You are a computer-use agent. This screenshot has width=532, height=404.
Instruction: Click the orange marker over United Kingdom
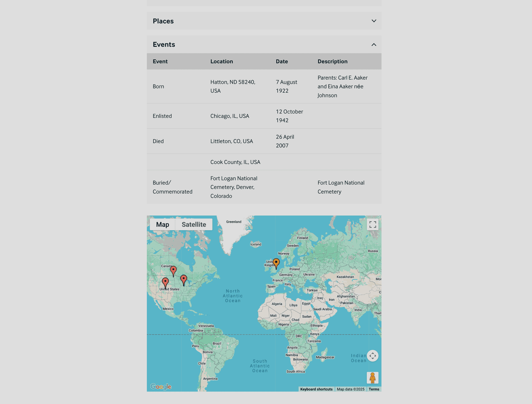pyautogui.click(x=276, y=263)
